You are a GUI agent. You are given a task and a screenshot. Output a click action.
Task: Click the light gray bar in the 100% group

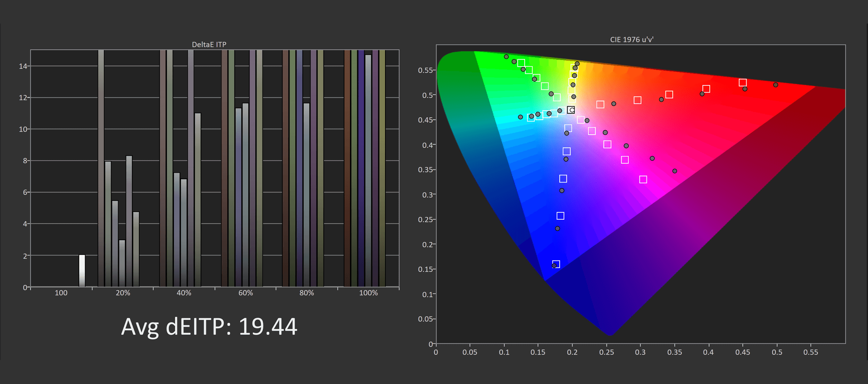[368, 171]
